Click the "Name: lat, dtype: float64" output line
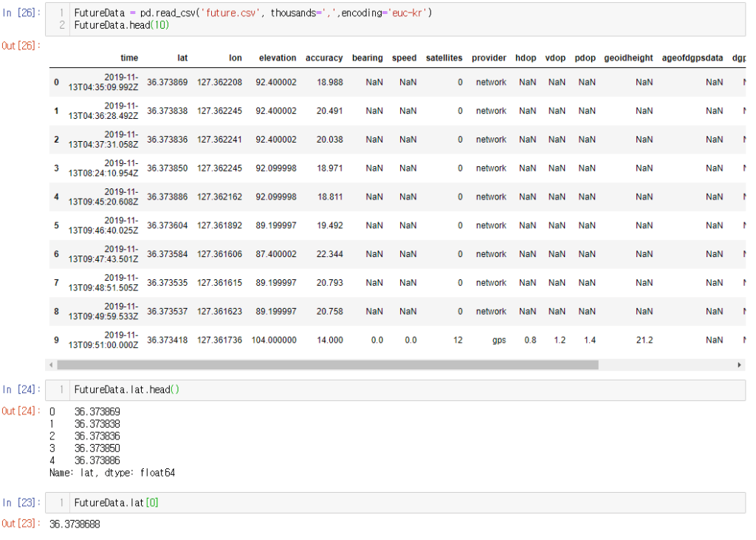The width and height of the screenshot is (756, 540). (112, 472)
